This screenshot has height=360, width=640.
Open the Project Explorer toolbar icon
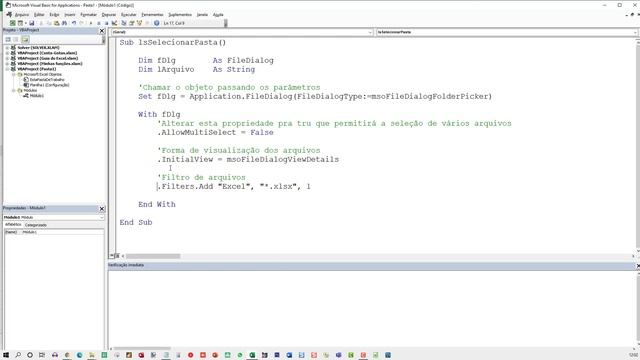coord(124,23)
